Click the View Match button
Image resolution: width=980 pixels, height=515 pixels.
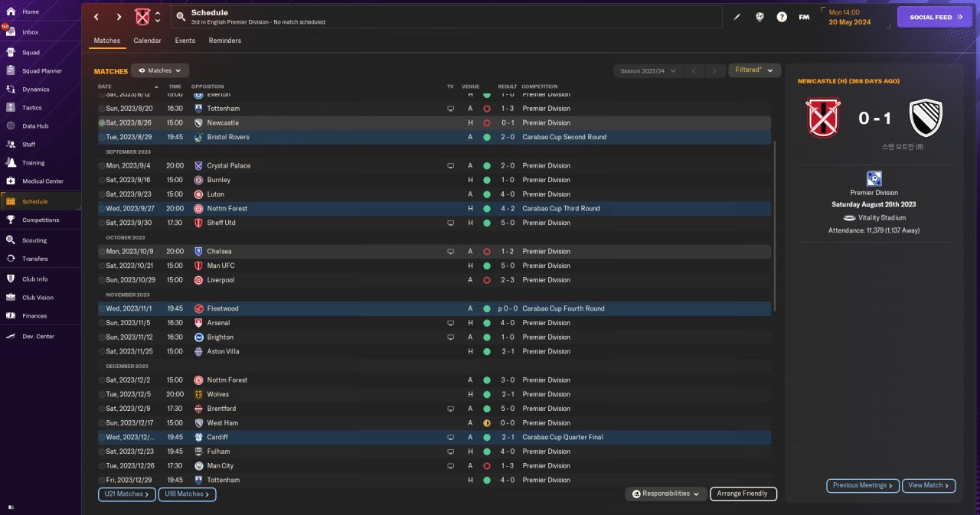(x=929, y=485)
